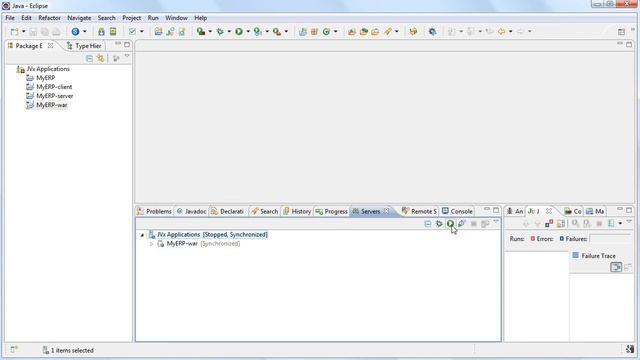
Task: Maximize the Servers view panel
Action: (496, 210)
